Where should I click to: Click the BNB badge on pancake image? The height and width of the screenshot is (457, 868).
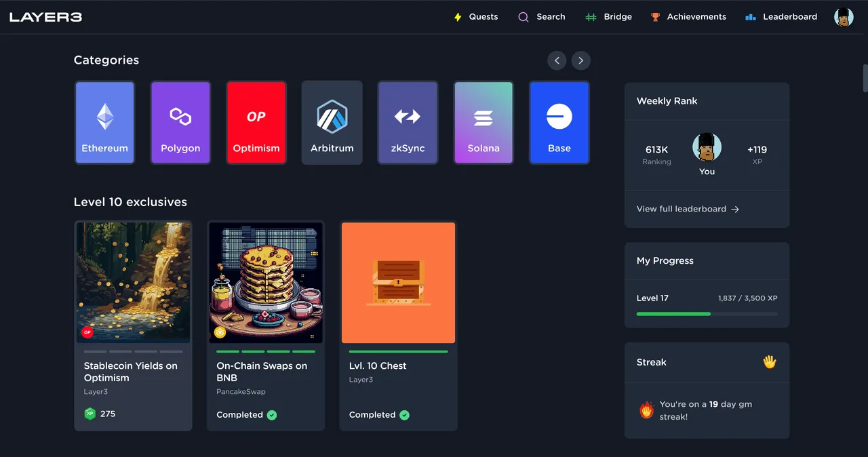click(220, 332)
